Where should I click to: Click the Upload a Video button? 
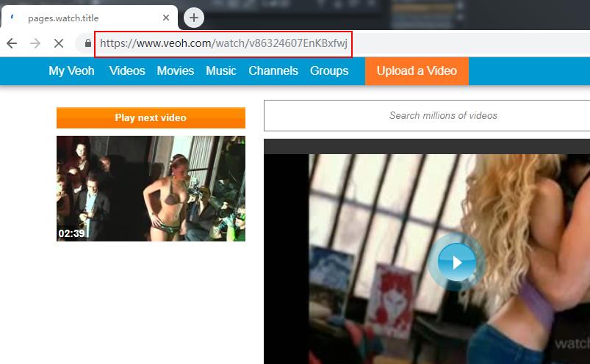pos(417,71)
